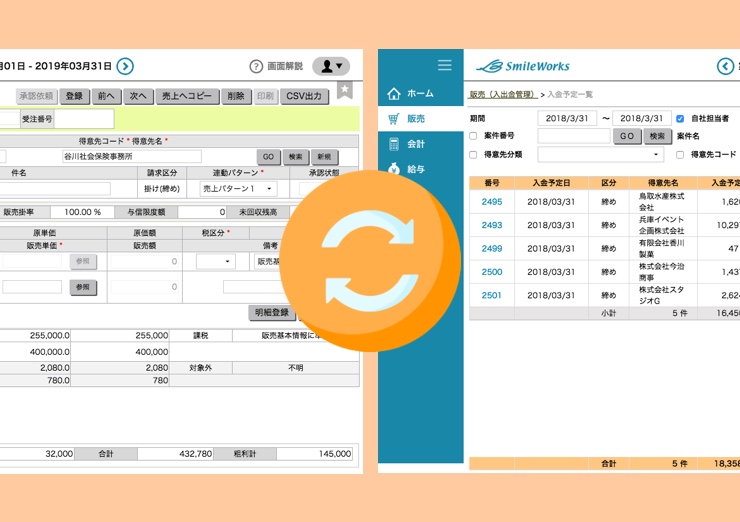Click the upper 参照 button
The height and width of the screenshot is (522, 740).
pos(83,261)
